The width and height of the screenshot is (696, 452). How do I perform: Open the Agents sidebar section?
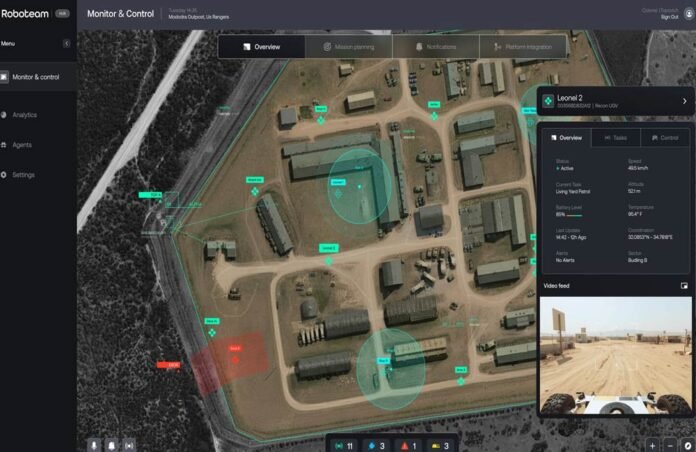coord(21,145)
